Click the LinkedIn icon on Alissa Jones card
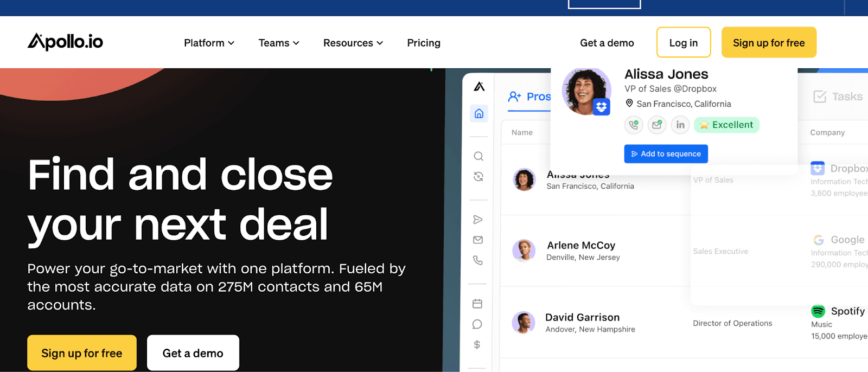This screenshot has height=372, width=868. click(680, 125)
